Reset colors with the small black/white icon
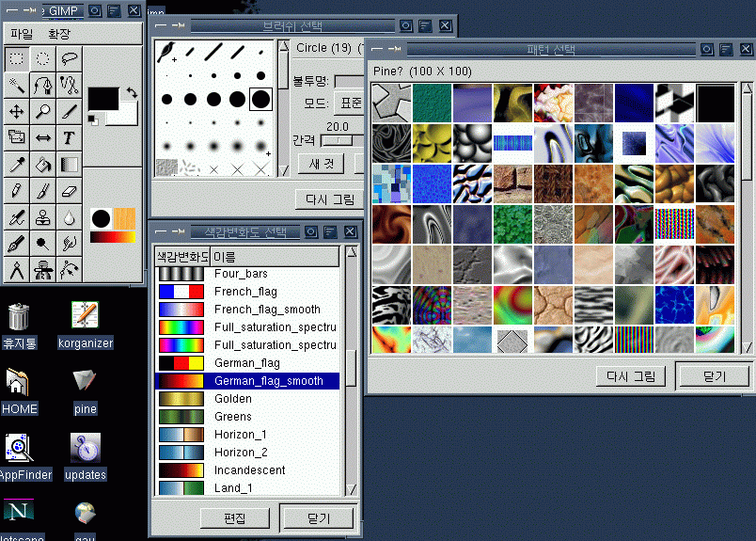The height and width of the screenshot is (541, 756). (93, 119)
